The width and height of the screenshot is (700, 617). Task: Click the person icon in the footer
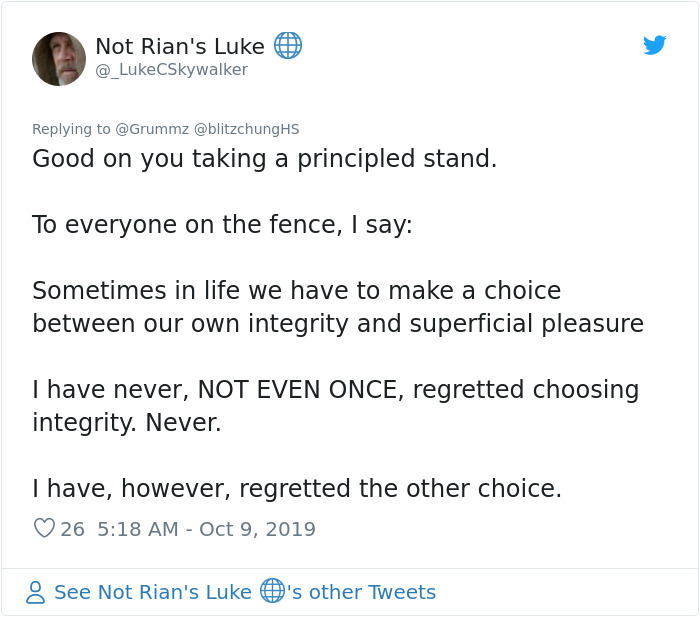[36, 592]
